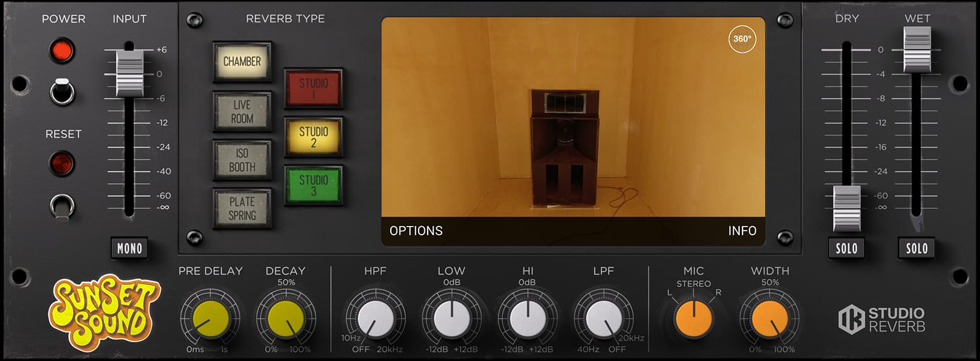
Task: Click the Input level fader handle
Action: (x=130, y=73)
